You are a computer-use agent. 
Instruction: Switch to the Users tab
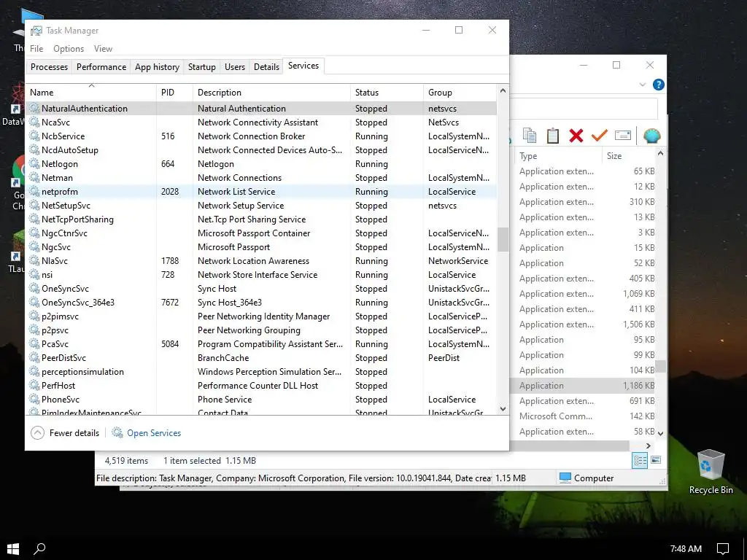[235, 66]
